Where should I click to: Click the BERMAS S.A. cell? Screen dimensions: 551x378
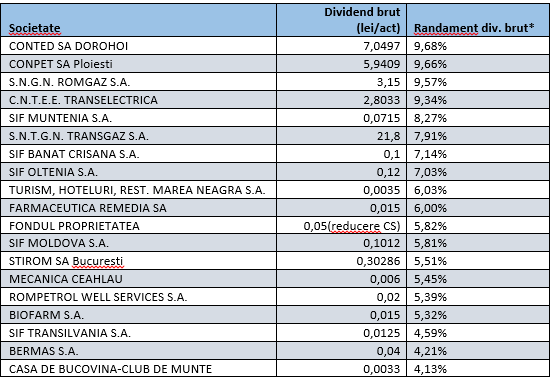click(x=138, y=351)
